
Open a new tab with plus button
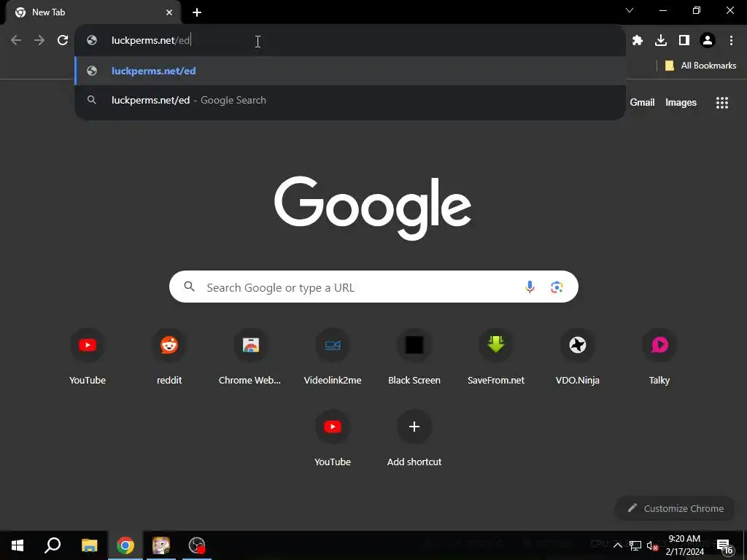[197, 12]
